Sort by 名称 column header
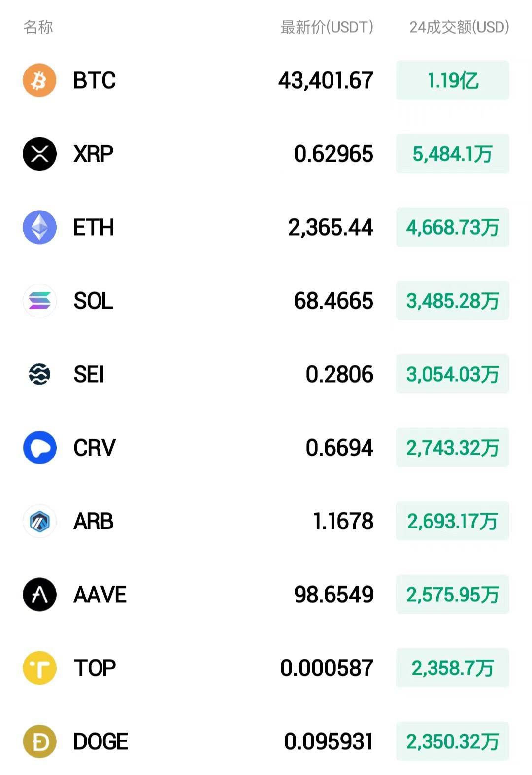This screenshot has height=775, width=532. click(38, 27)
